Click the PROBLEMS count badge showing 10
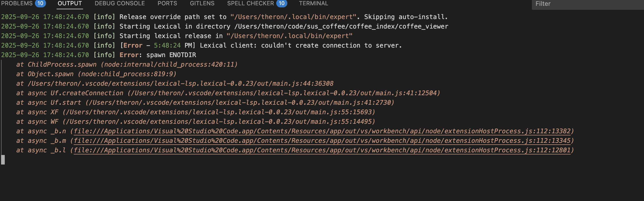Screen dimensions: 644x201 click(40, 3)
